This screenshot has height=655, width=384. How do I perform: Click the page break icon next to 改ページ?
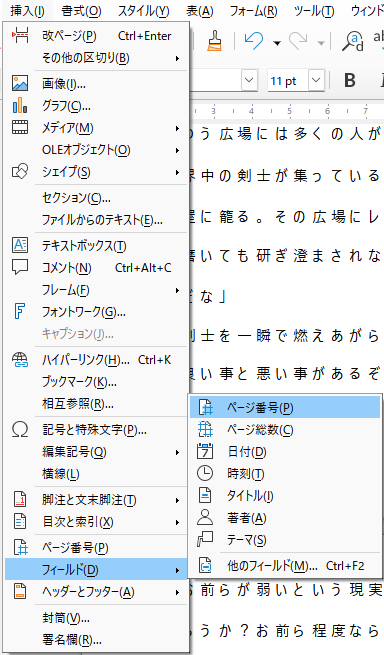click(x=20, y=36)
